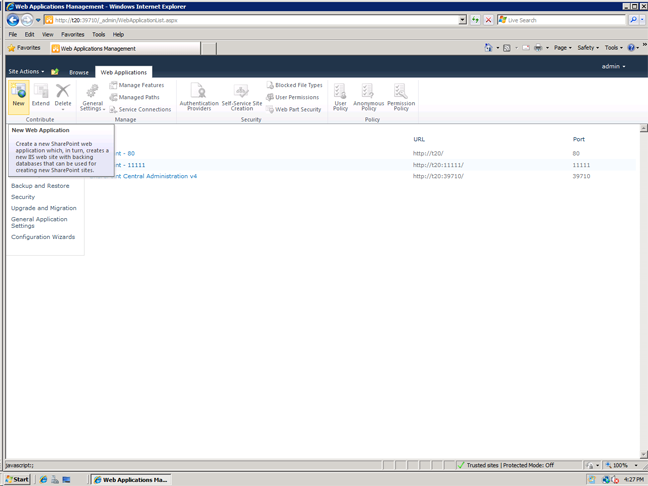This screenshot has width=648, height=486.
Task: Open Self-Service Site Creation
Action: click(x=242, y=96)
